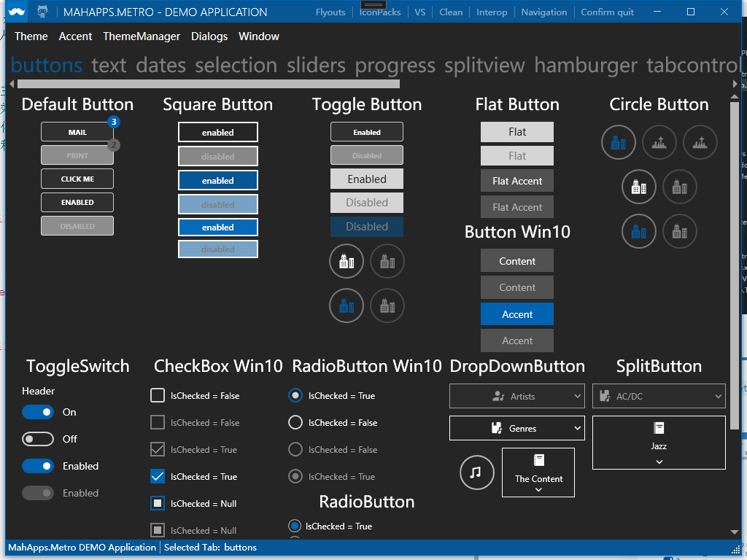
Task: Open the Jazz split button chevron
Action: click(x=658, y=461)
